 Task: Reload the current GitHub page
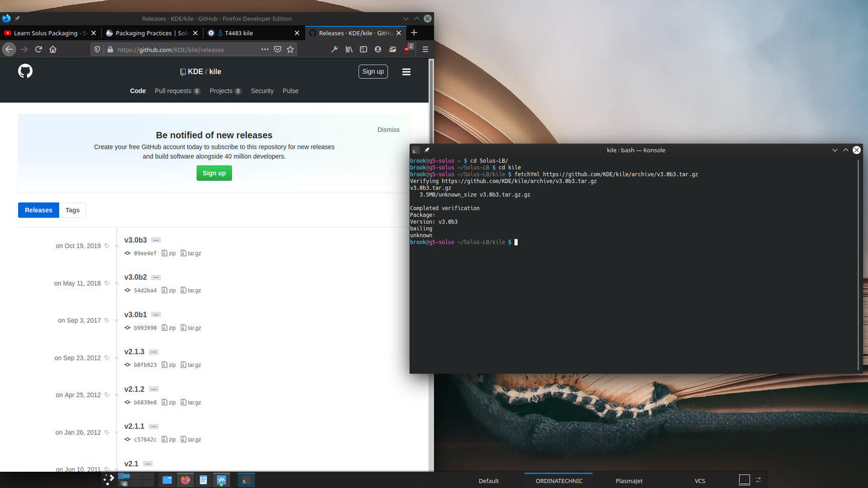coord(39,49)
